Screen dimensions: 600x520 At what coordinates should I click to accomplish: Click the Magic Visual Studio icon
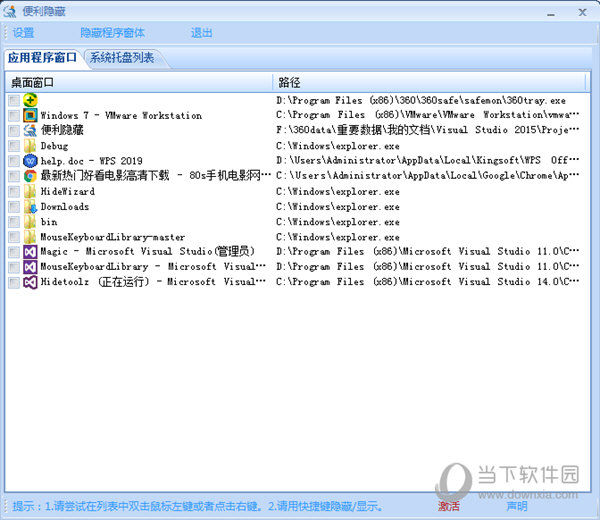coord(30,252)
